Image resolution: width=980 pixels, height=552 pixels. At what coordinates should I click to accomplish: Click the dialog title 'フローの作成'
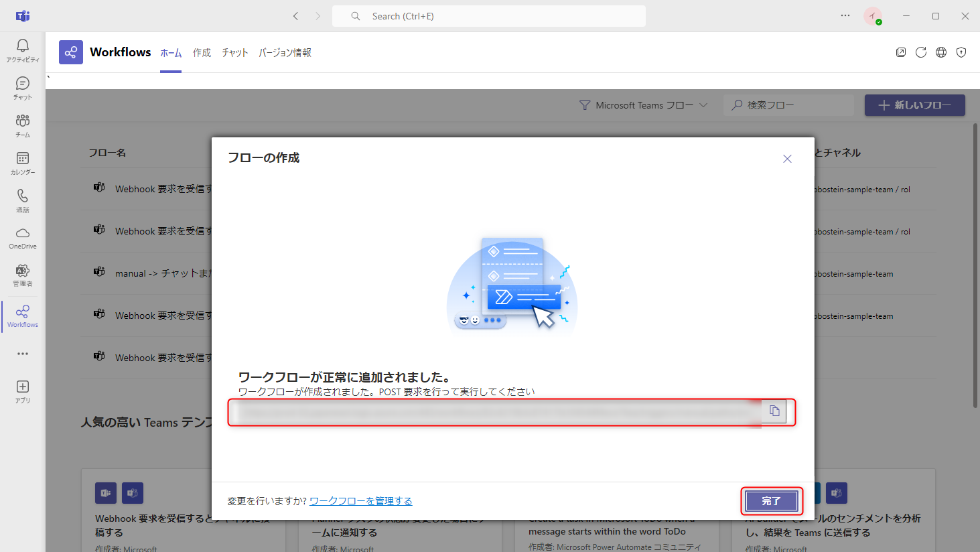click(x=263, y=157)
